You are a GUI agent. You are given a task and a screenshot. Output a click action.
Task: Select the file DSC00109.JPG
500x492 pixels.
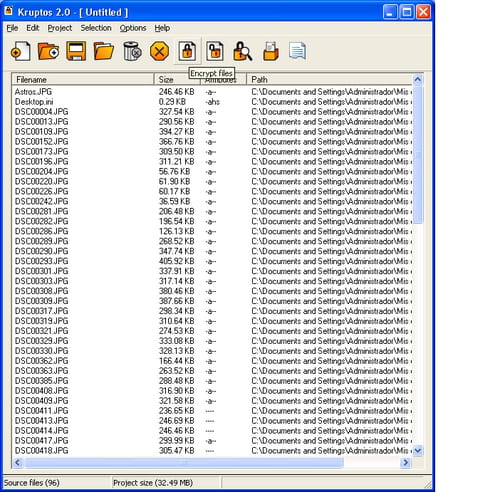click(x=42, y=132)
